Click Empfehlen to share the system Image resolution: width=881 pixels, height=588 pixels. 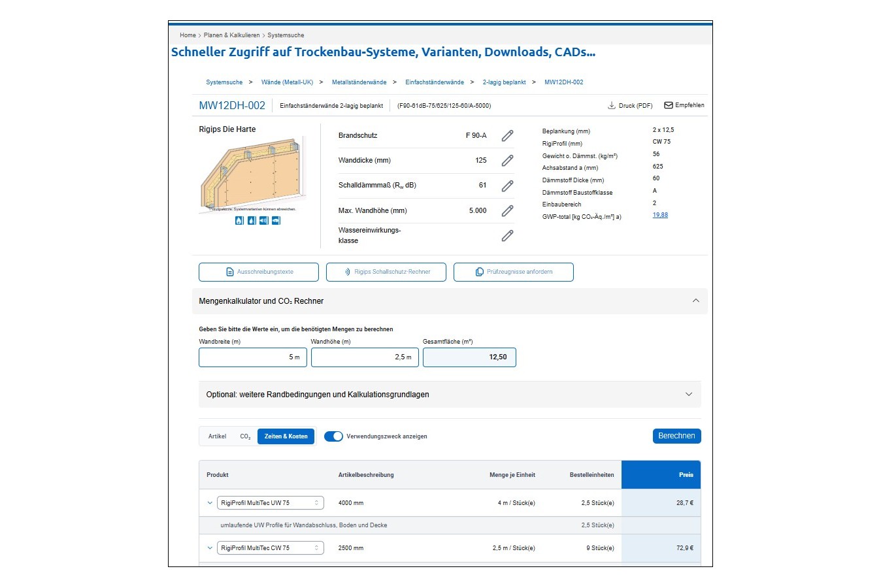pos(684,105)
